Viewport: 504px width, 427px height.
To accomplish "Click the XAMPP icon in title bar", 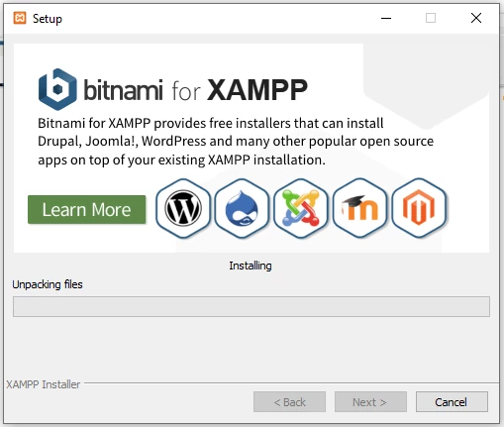I will click(20, 18).
